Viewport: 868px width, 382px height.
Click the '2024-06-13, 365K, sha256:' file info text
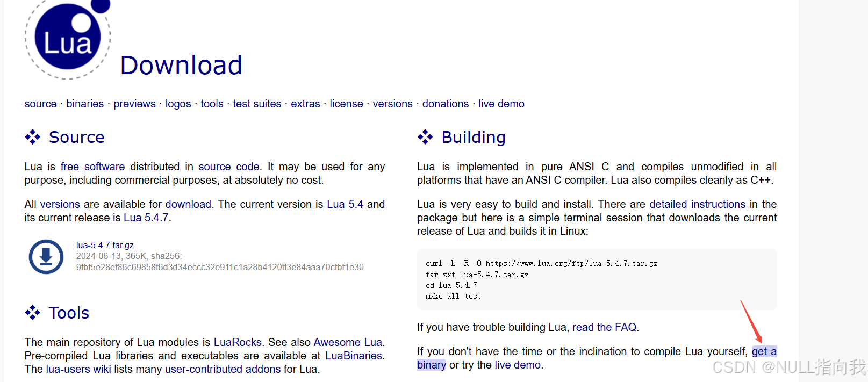click(x=129, y=256)
